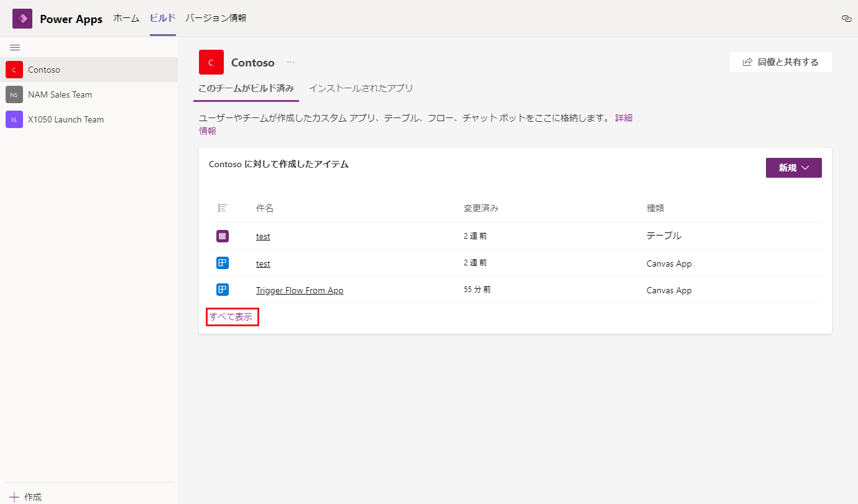Click the Power Apps logo icon
The height and width of the screenshot is (504, 858).
tap(22, 19)
